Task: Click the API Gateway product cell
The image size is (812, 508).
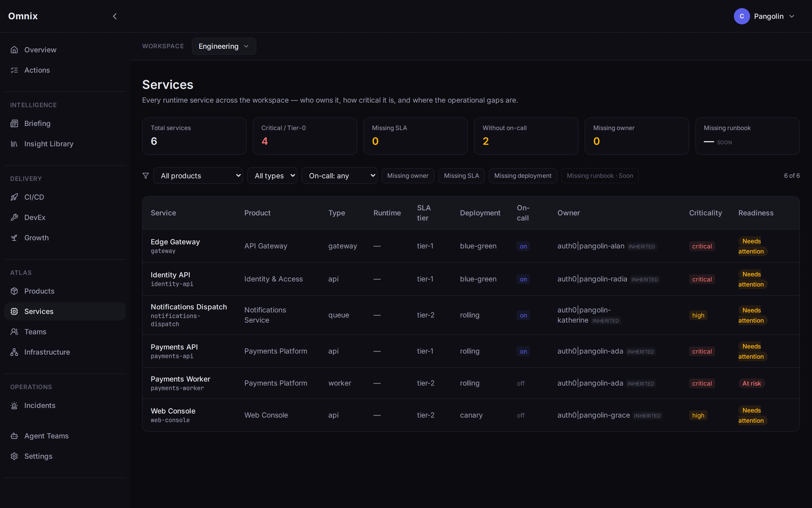Action: 265,246
